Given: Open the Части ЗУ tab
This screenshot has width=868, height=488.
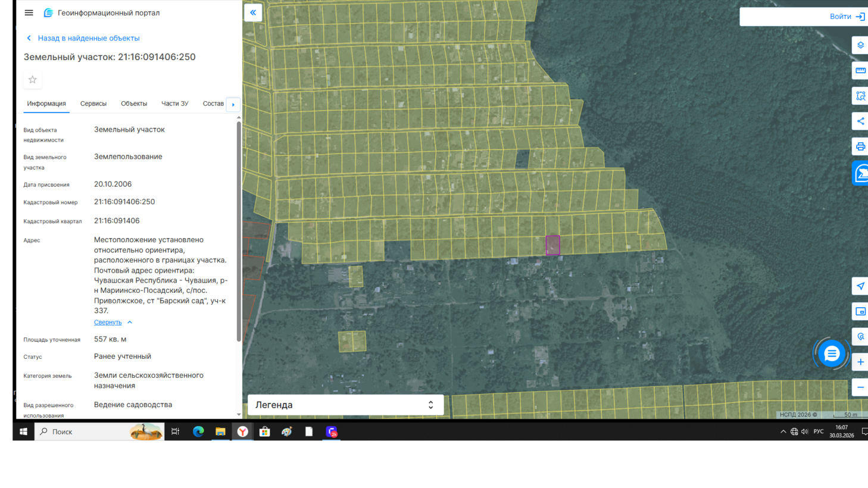Looking at the screenshot, I should tap(174, 104).
